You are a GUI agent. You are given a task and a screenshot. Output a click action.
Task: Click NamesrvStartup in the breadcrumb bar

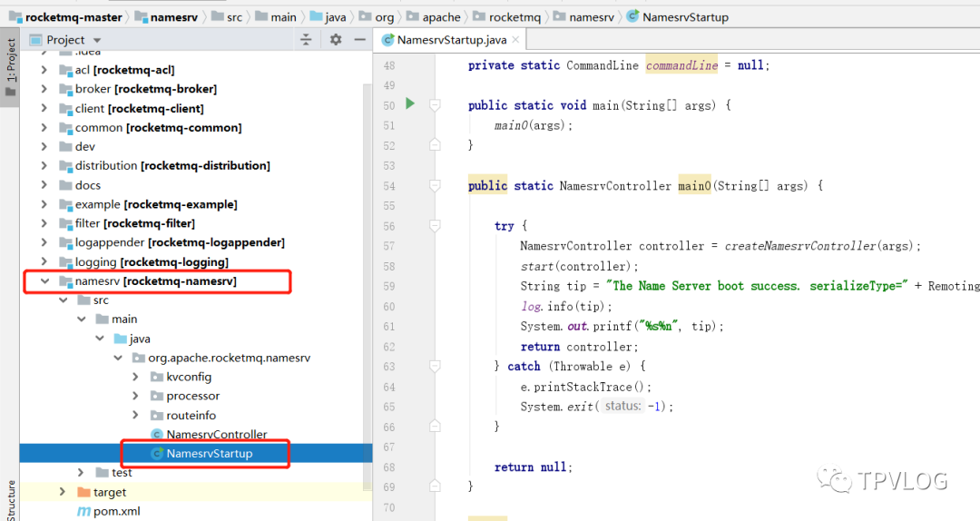click(x=685, y=17)
